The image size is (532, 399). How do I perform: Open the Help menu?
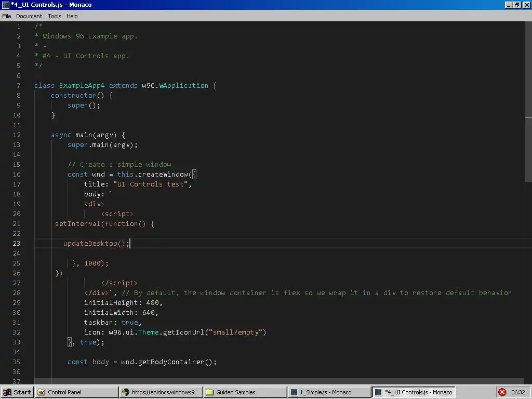pos(72,16)
